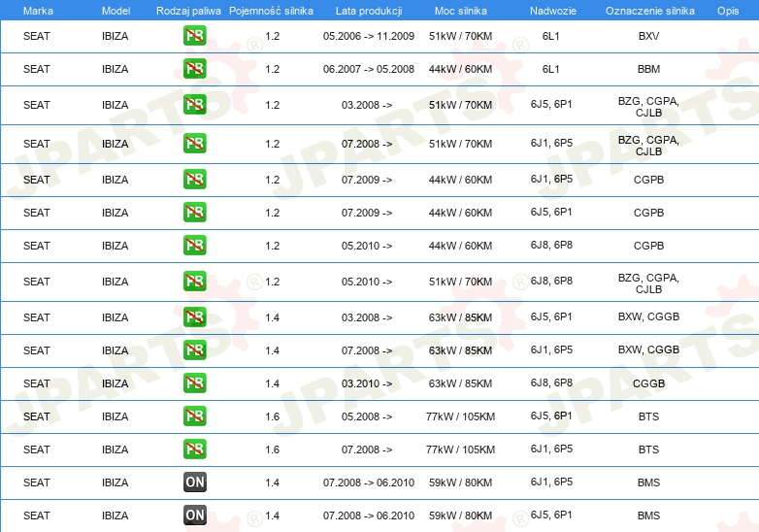Select petrol icon for 1.2 03.2008 6J5, 6P1 row
This screenshot has width=759, height=532.
pyautogui.click(x=194, y=105)
